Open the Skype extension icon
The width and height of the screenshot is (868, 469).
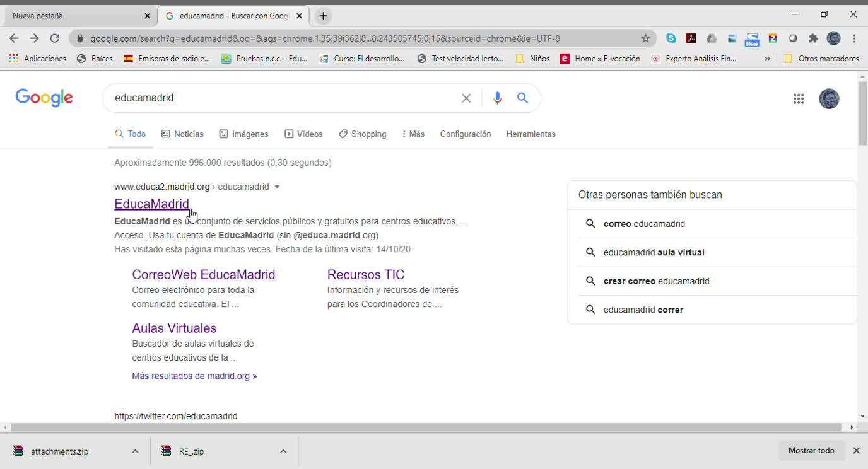point(671,38)
